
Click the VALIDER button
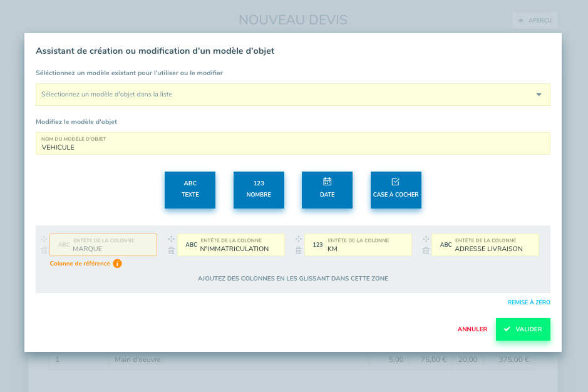coord(523,329)
